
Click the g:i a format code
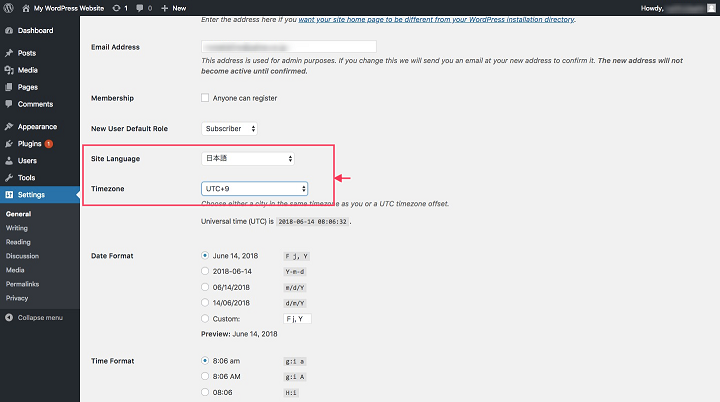pyautogui.click(x=295, y=362)
